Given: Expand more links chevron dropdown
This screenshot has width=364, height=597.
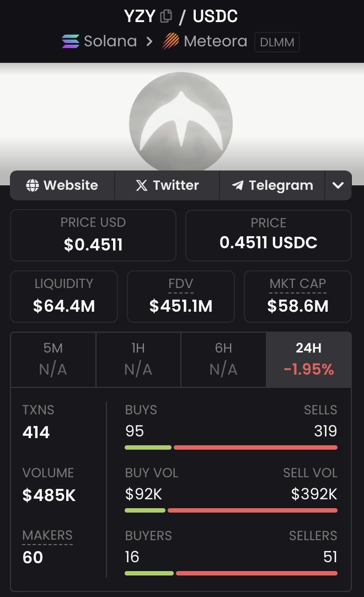Looking at the screenshot, I should click(338, 185).
